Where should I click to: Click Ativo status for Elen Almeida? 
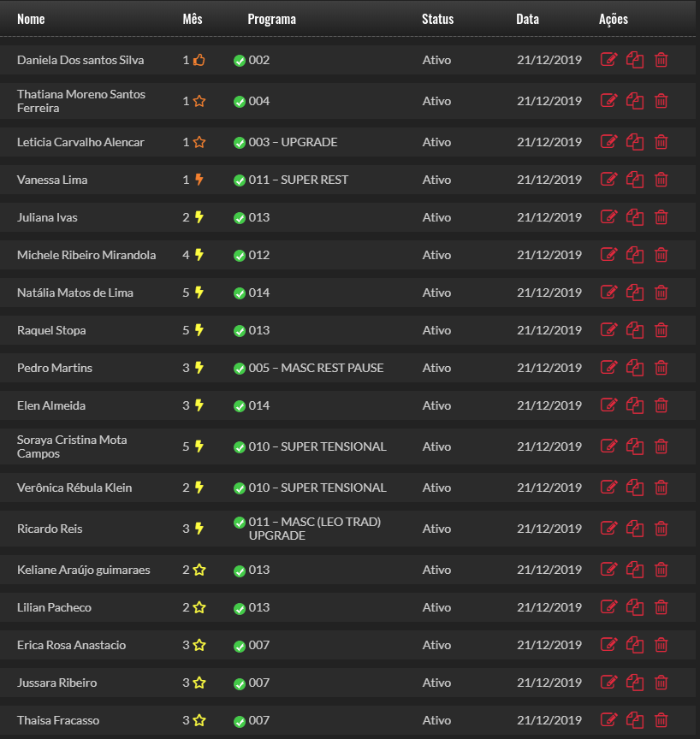(436, 405)
